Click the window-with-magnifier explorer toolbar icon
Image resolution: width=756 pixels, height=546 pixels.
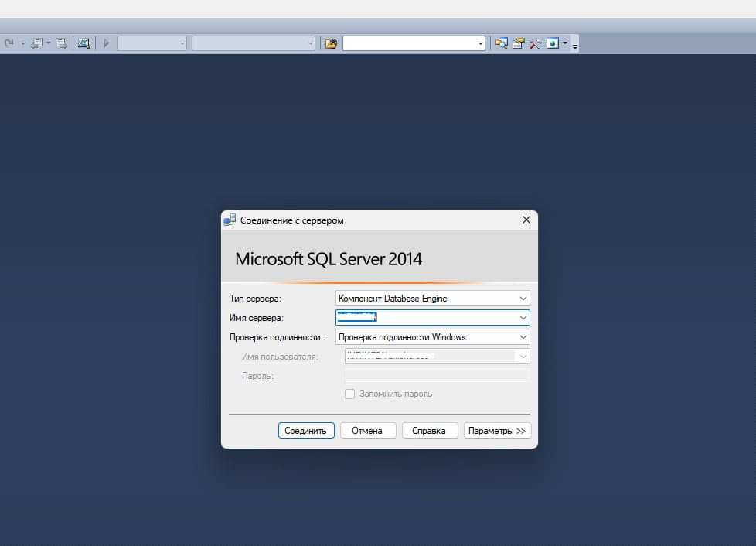[502, 43]
